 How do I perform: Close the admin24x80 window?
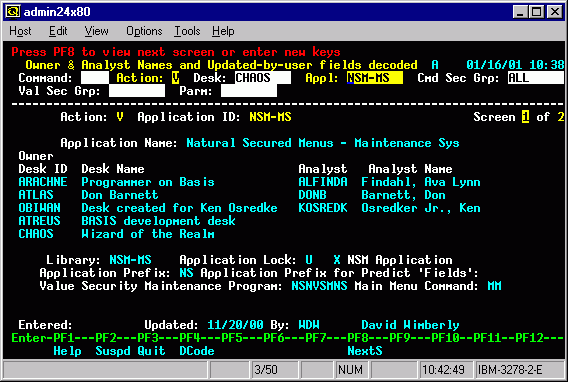click(x=555, y=12)
